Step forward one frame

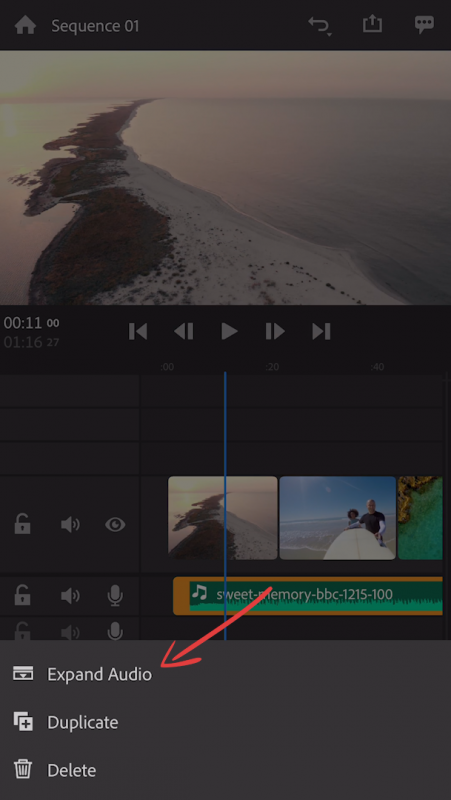pos(275,332)
